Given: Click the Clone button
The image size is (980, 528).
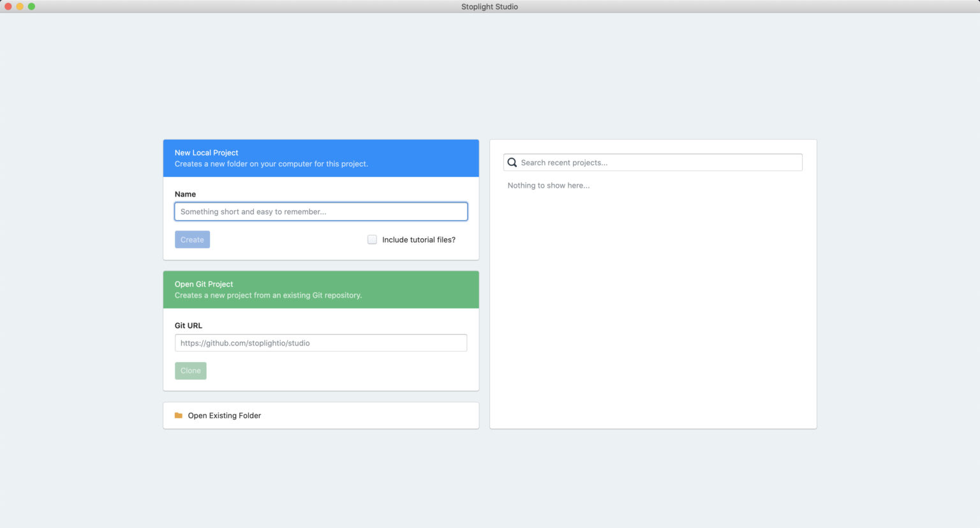Looking at the screenshot, I should 190,370.
